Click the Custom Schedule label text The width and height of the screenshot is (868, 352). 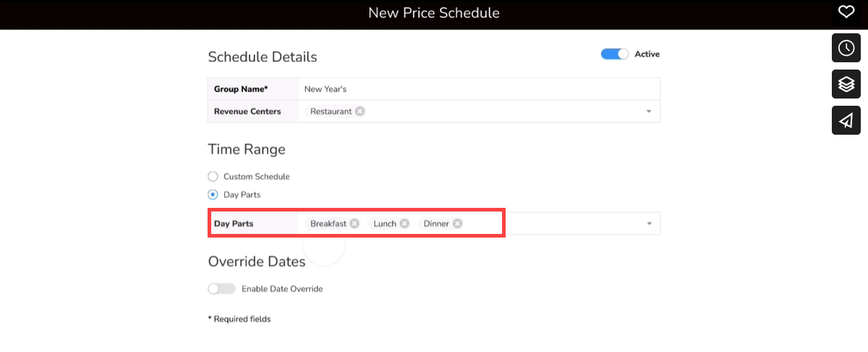(x=256, y=176)
